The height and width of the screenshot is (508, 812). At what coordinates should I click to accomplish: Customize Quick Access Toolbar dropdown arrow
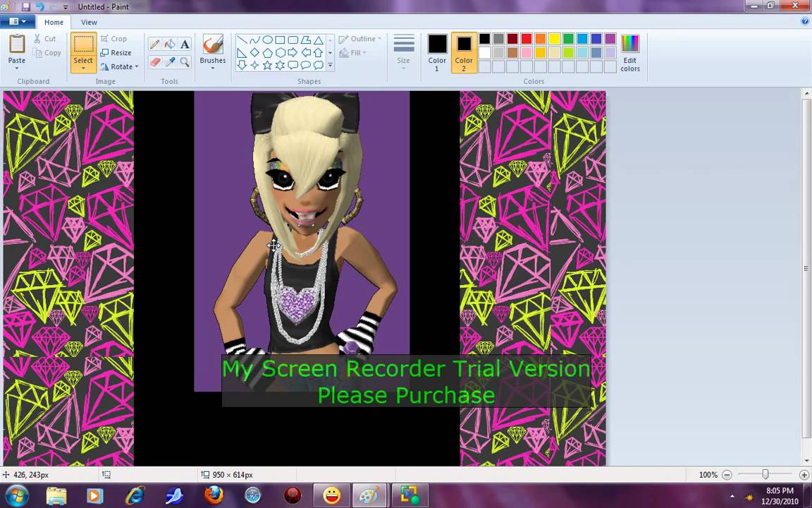point(66,7)
